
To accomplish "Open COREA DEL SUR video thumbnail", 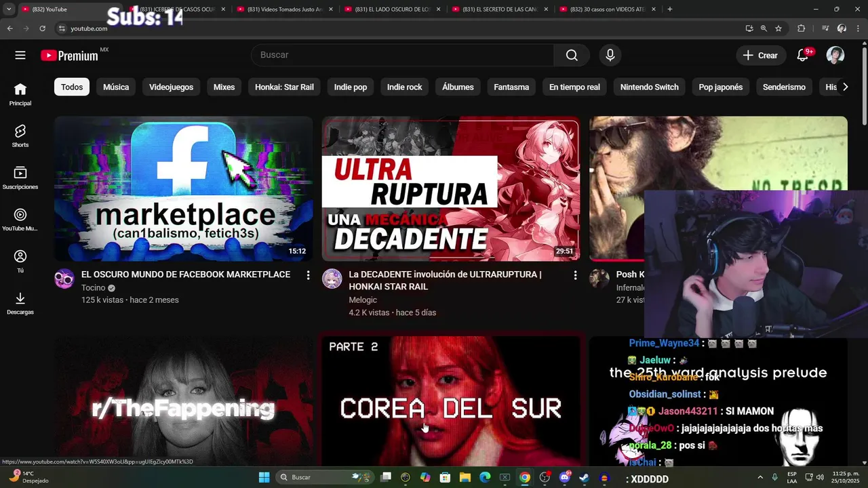I will pos(451,402).
